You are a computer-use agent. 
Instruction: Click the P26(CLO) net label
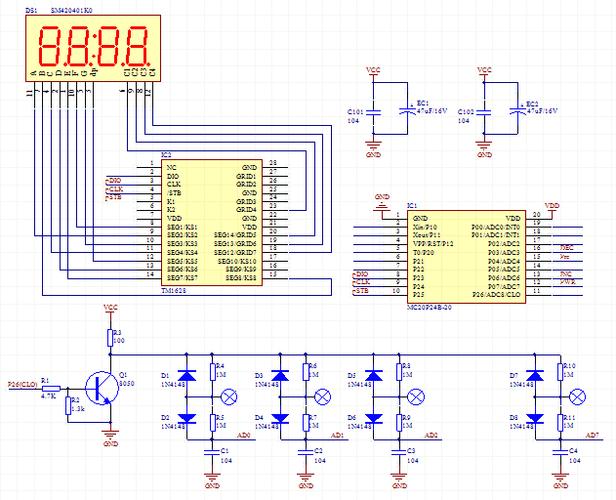coord(22,383)
